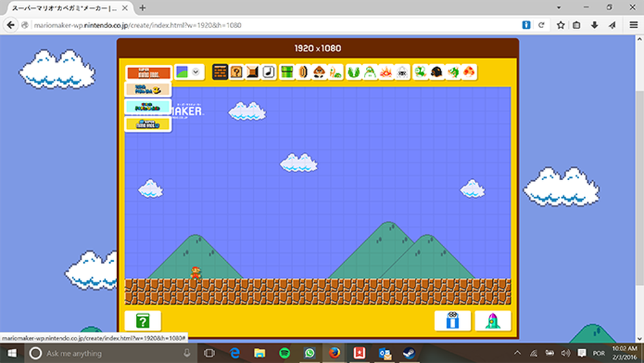Image resolution: width=644 pixels, height=363 pixels.
Task: Open Task View in the taskbar
Action: [209, 353]
